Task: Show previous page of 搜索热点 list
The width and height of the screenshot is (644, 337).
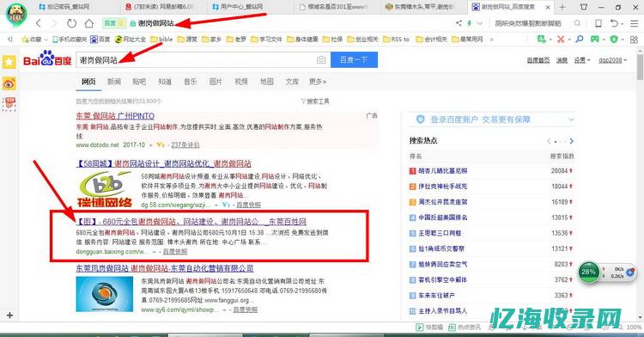Action: tap(549, 141)
